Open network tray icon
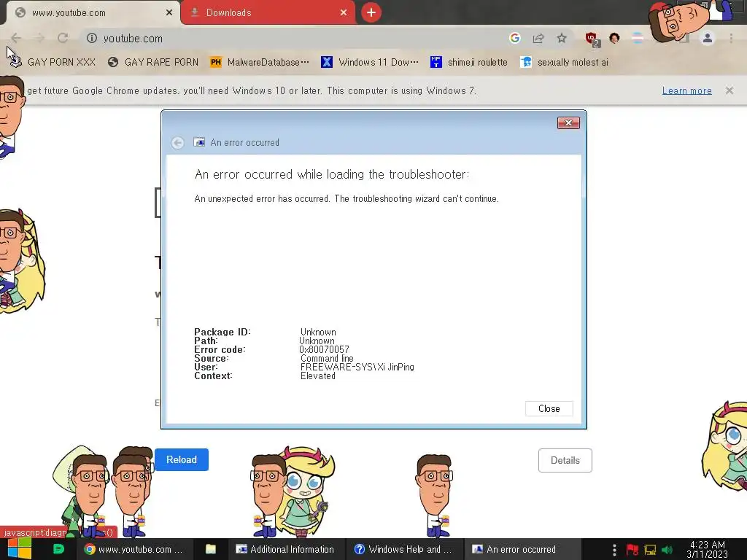This screenshot has height=560, width=747. (x=650, y=550)
